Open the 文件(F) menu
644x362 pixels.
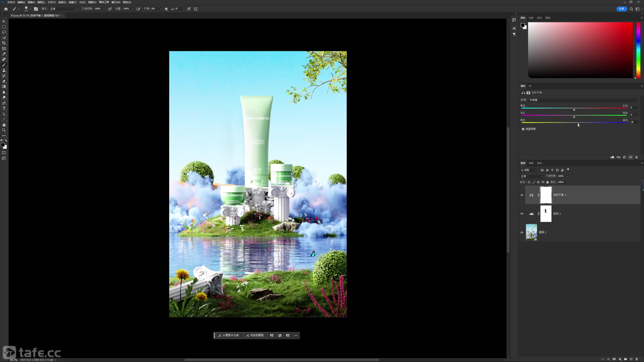[x=11, y=2]
